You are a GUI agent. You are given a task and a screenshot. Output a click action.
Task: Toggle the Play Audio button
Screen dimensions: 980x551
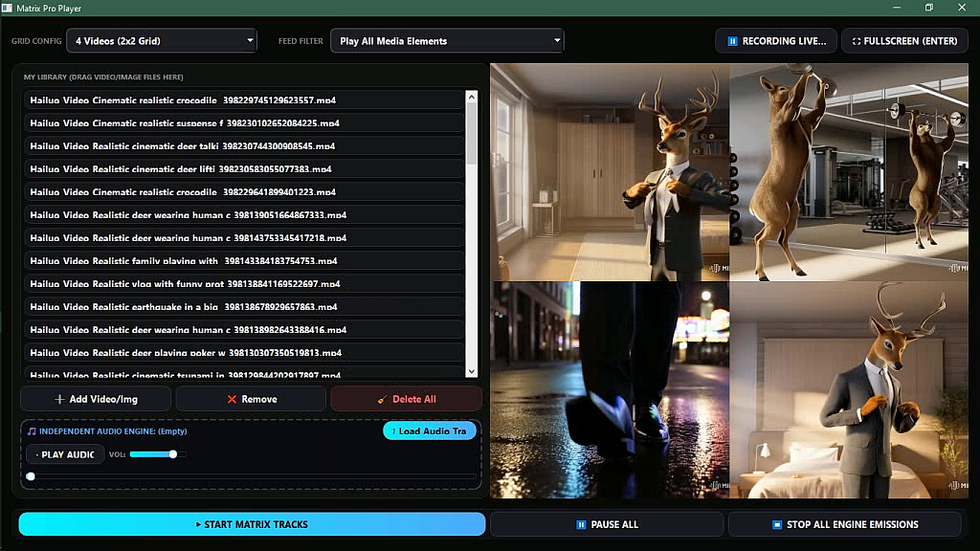[66, 454]
